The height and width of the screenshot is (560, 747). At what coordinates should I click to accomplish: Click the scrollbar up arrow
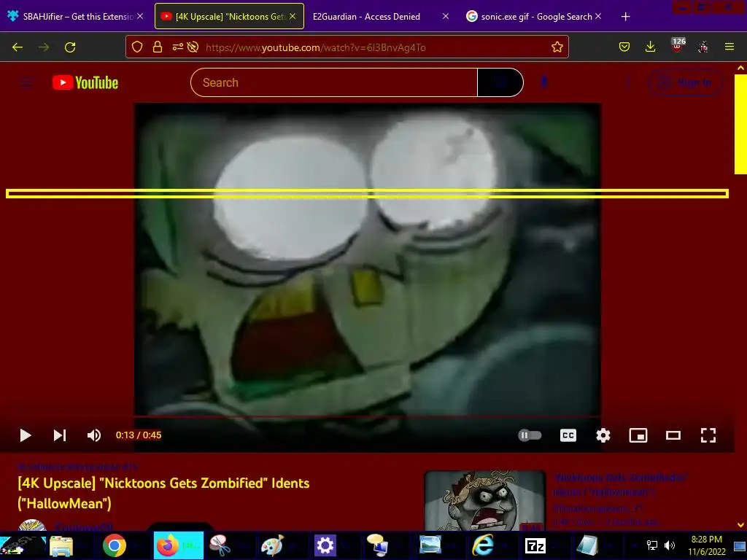tap(740, 68)
